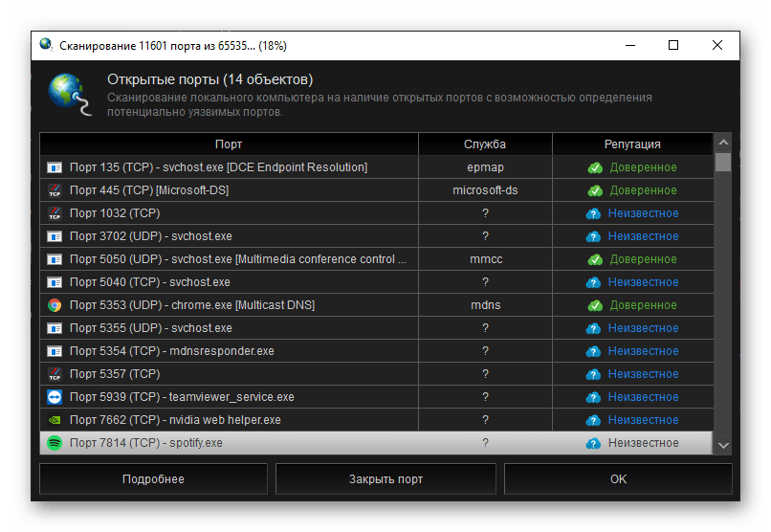This screenshot has width=771, height=532.
Task: Click the TCP icon for port 445 row
Action: coord(55,190)
